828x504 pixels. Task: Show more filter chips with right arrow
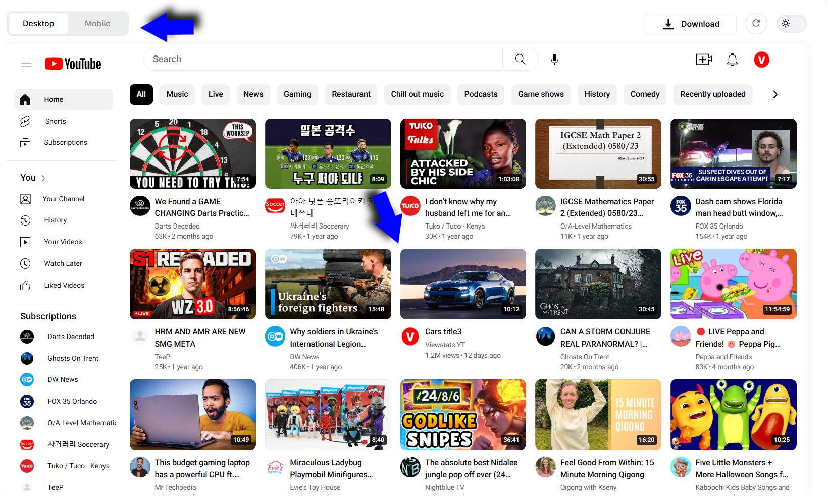click(x=775, y=94)
